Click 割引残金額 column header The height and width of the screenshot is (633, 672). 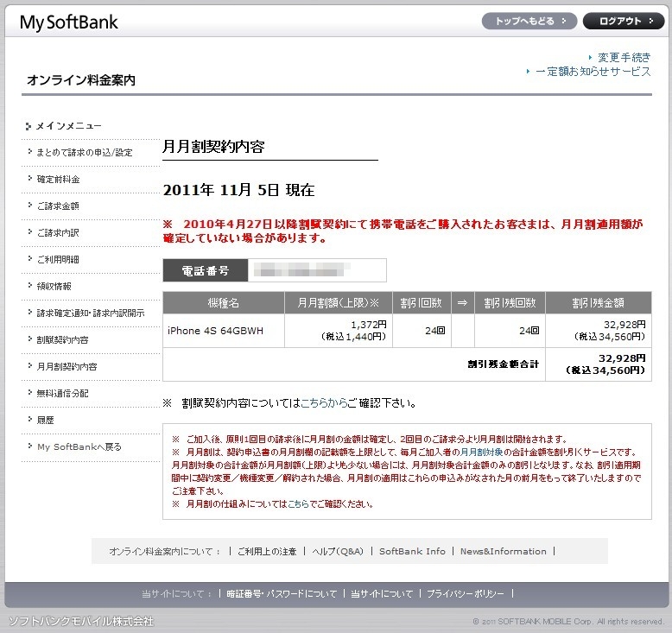click(599, 303)
